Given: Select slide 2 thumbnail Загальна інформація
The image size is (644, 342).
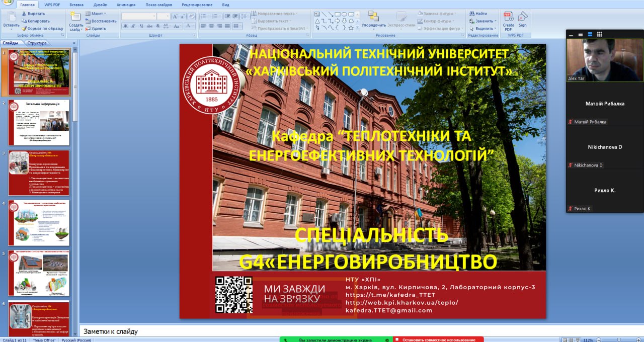Looking at the screenshot, I should (x=39, y=122).
